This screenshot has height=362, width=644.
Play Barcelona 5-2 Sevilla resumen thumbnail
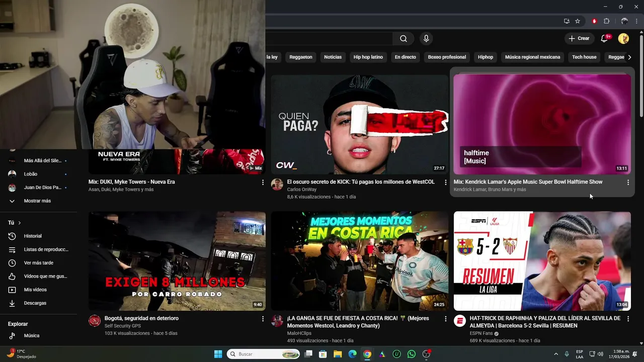542,261
